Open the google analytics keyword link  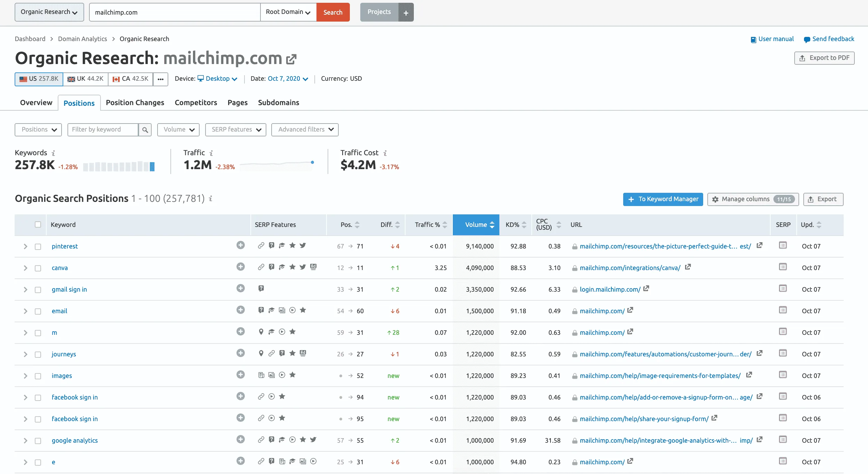click(x=75, y=441)
